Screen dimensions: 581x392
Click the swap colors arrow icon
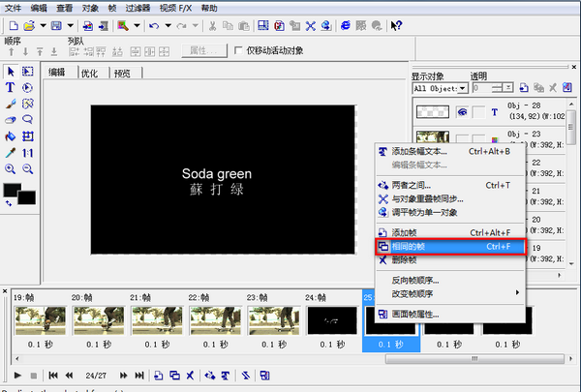[8, 203]
